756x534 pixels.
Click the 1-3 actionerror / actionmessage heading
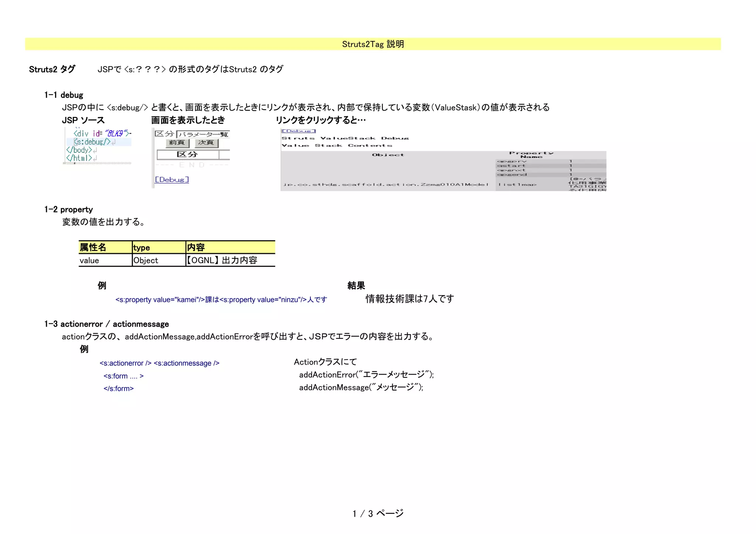pos(106,324)
